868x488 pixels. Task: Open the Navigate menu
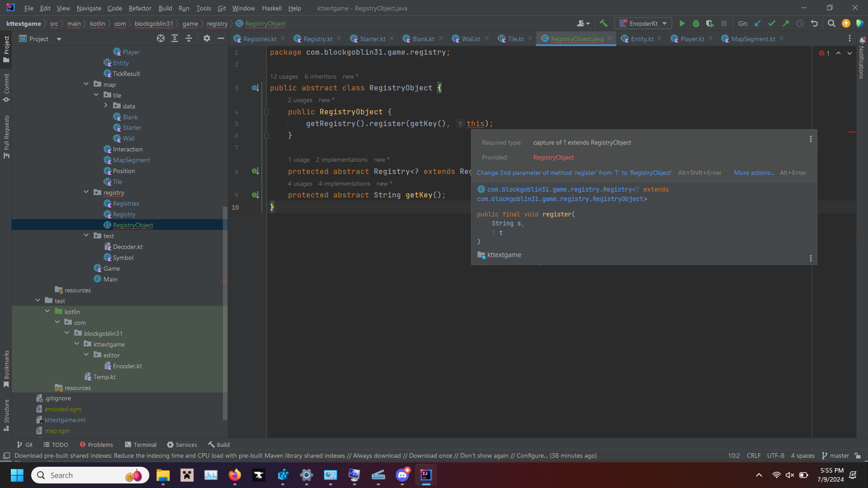[x=89, y=8]
